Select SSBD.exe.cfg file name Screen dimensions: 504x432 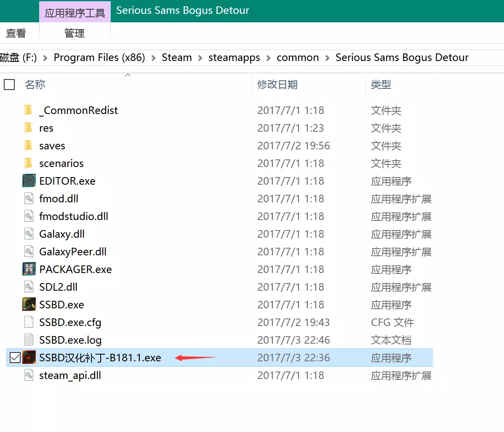70,323
